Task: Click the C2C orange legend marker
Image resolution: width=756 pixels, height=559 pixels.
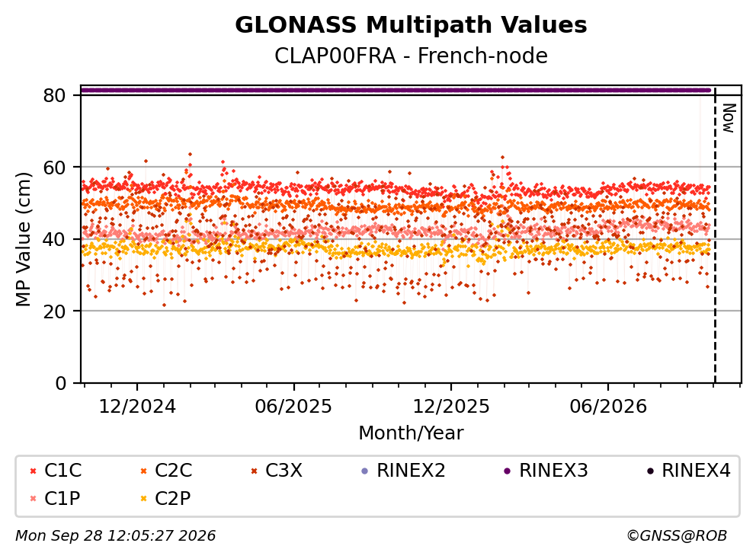Action: click(x=144, y=471)
